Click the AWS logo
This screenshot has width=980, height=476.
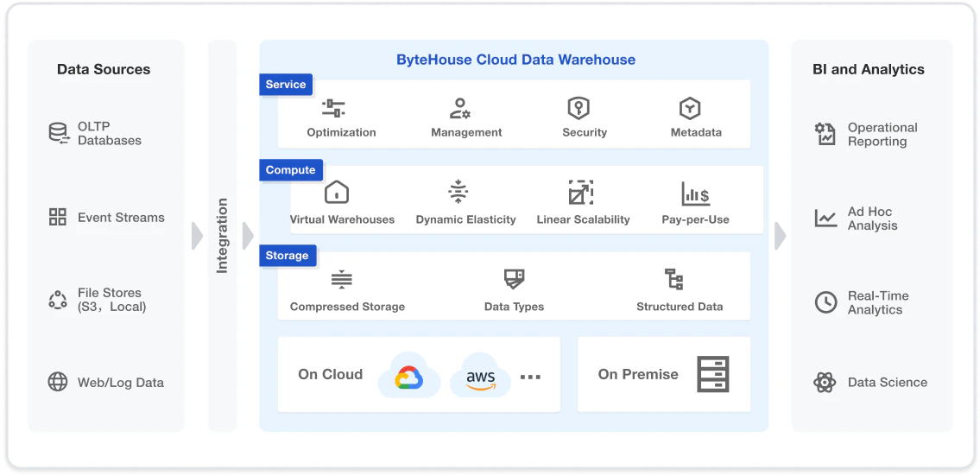[x=481, y=379]
